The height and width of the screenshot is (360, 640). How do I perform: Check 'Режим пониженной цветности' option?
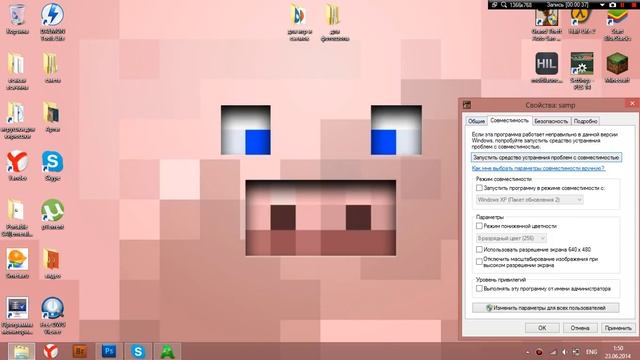(479, 226)
